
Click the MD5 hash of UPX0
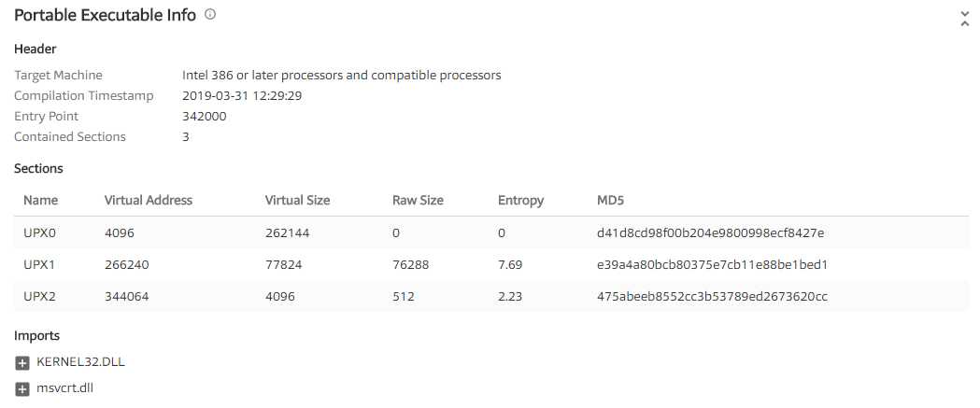(710, 232)
